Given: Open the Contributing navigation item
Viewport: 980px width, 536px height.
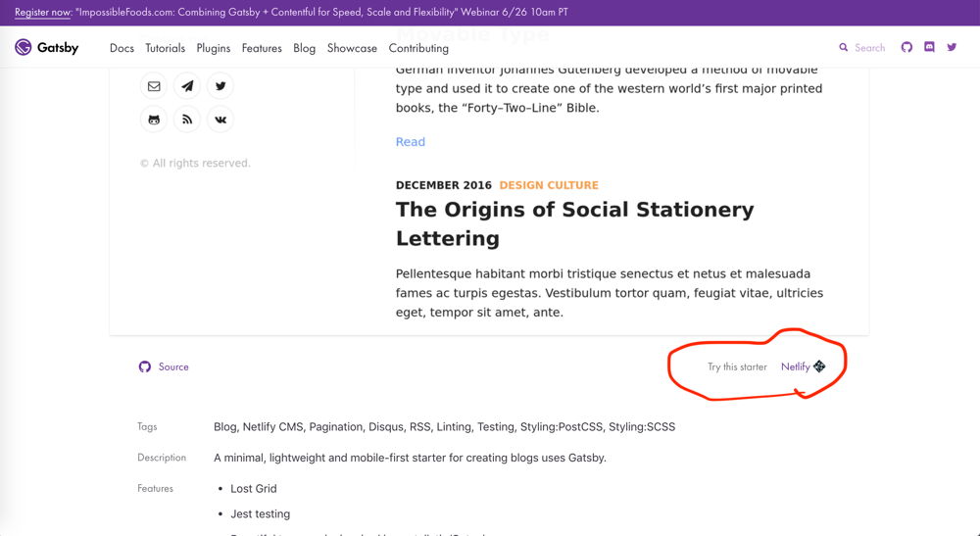Looking at the screenshot, I should pyautogui.click(x=418, y=48).
